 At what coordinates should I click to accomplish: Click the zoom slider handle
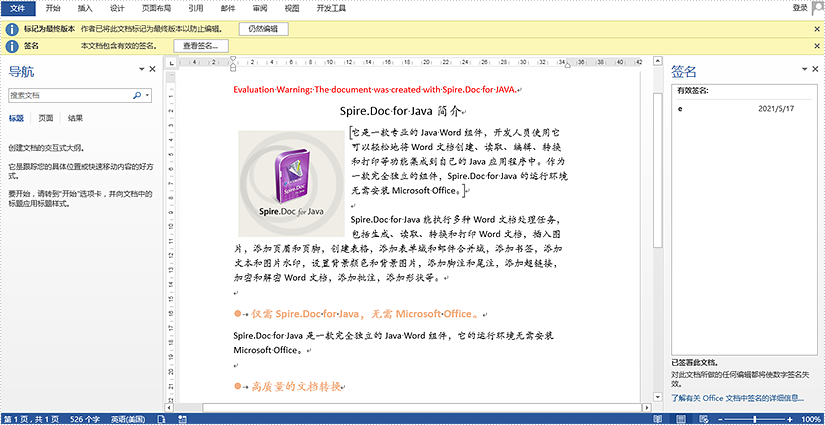756,419
